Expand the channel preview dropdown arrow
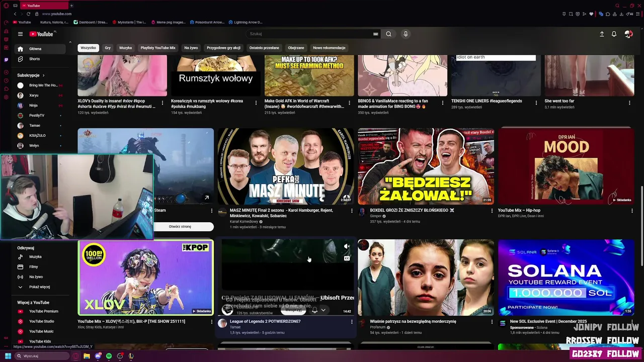 tap(323, 310)
